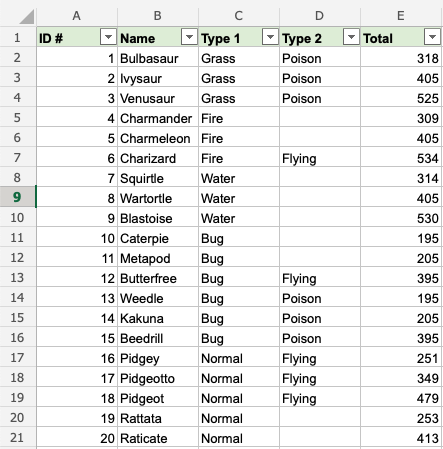Open the Total column filter dropdown

pos(432,37)
